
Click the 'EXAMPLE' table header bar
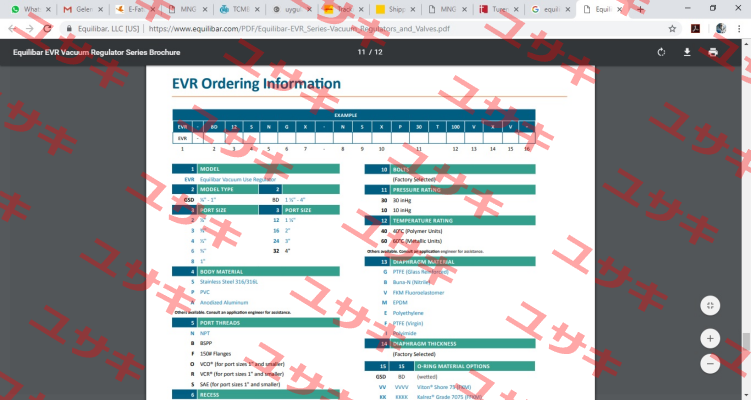354,115
